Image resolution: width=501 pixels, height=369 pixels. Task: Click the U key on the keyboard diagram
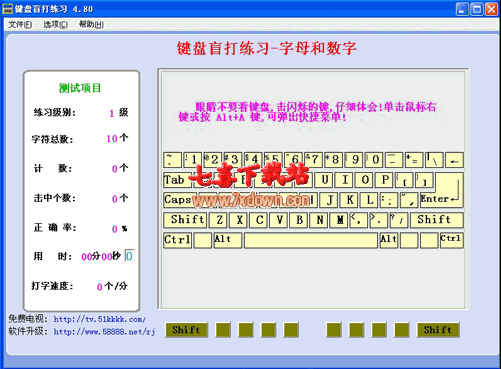(324, 180)
